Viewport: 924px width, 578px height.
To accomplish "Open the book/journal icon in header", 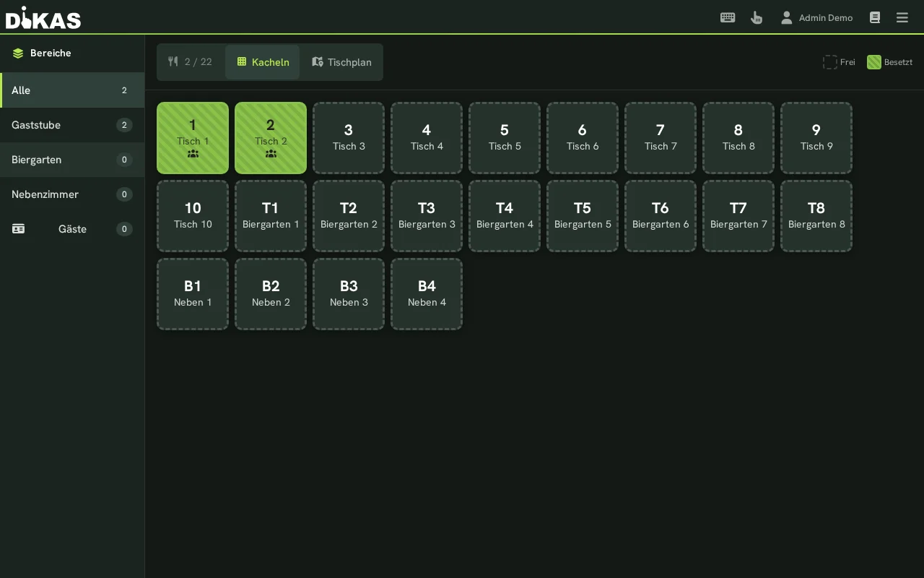I will click(x=875, y=17).
